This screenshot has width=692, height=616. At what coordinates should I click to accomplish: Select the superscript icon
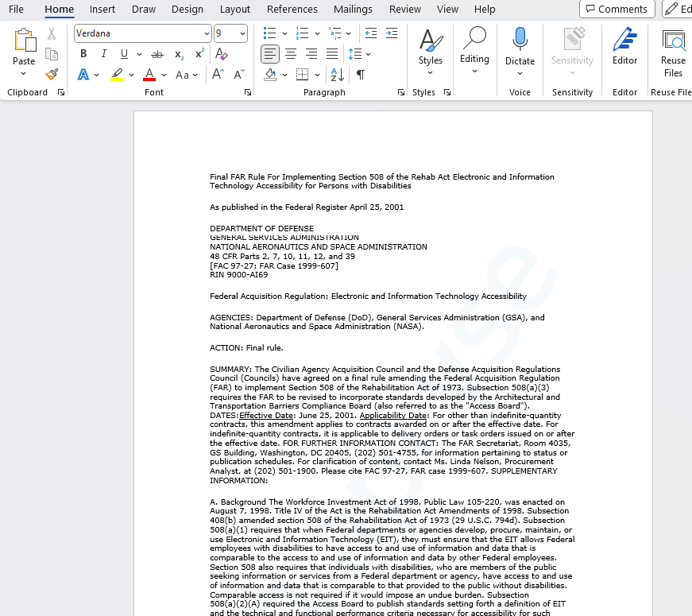[x=199, y=53]
